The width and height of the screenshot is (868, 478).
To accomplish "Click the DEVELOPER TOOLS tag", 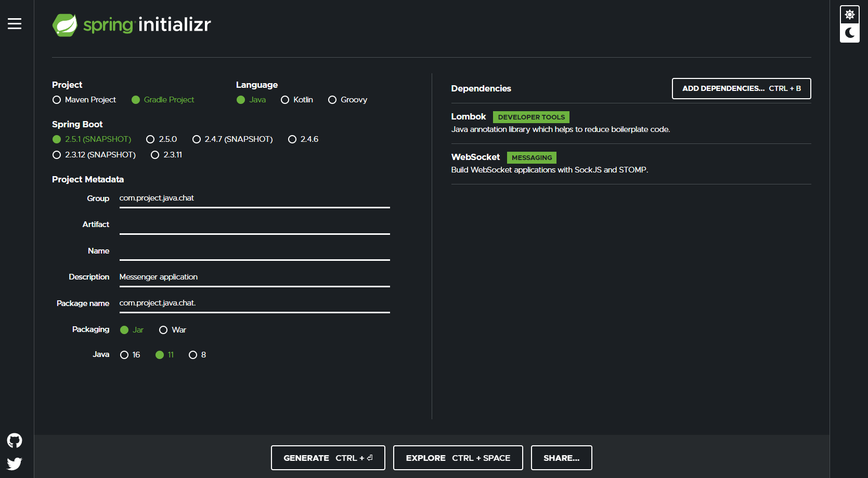I will 532,117.
